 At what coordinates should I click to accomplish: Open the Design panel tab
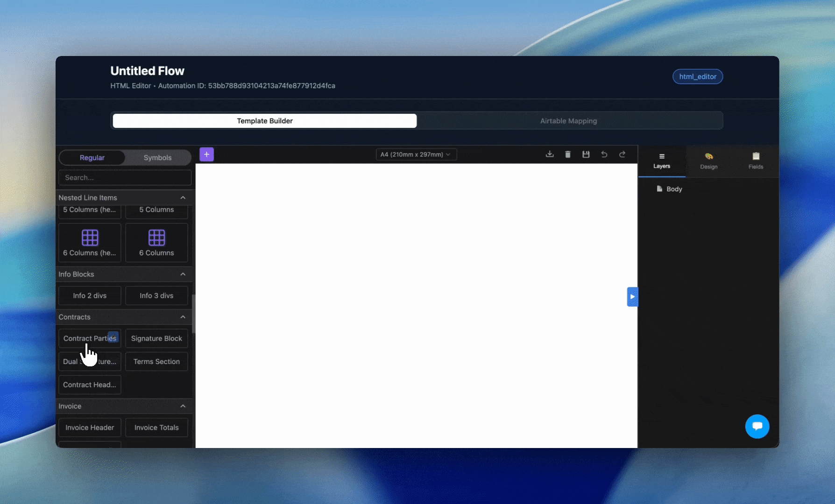tap(708, 161)
